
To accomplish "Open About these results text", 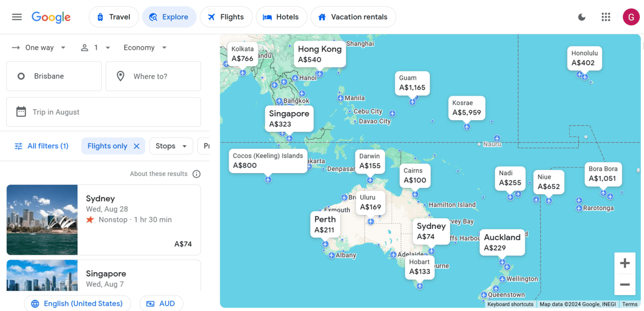I will click(159, 174).
